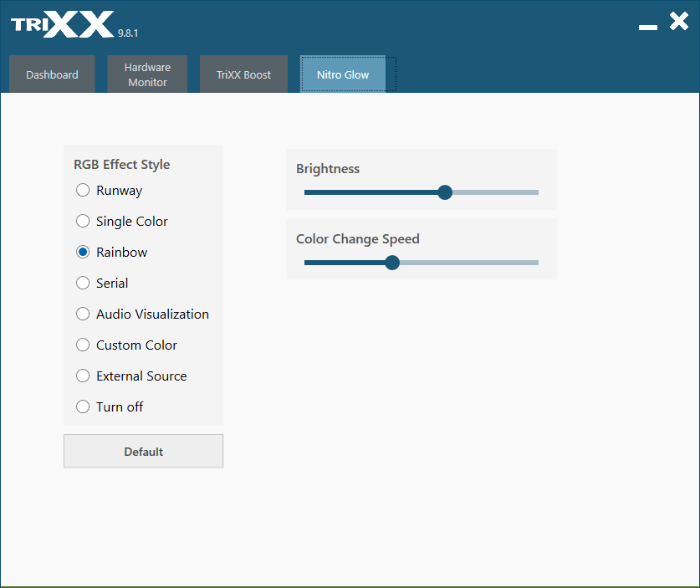Screen dimensions: 700x588
Task: Click the Brightness slider handle
Action: click(x=445, y=192)
